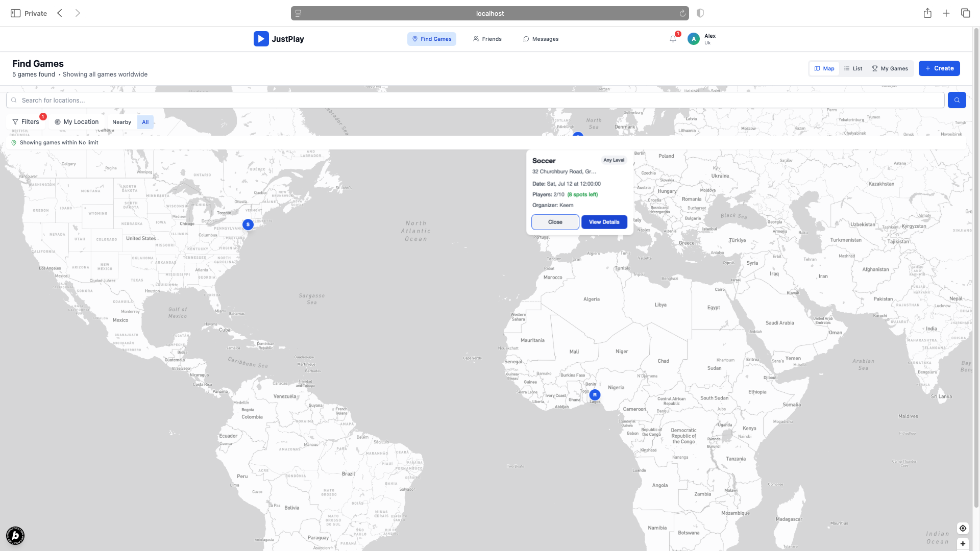Close the Soccer game popup
Screen dimensions: 980x551
pyautogui.click(x=555, y=222)
